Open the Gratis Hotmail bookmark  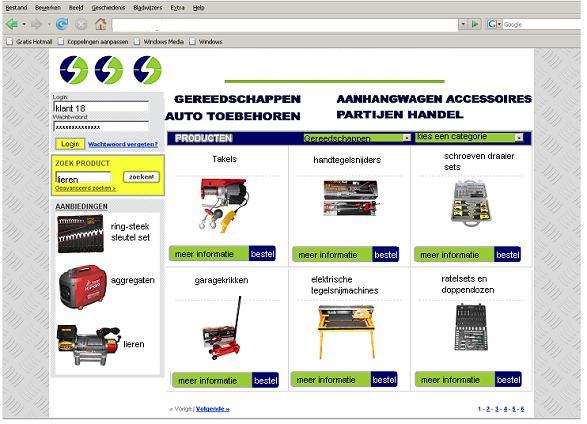(30, 42)
